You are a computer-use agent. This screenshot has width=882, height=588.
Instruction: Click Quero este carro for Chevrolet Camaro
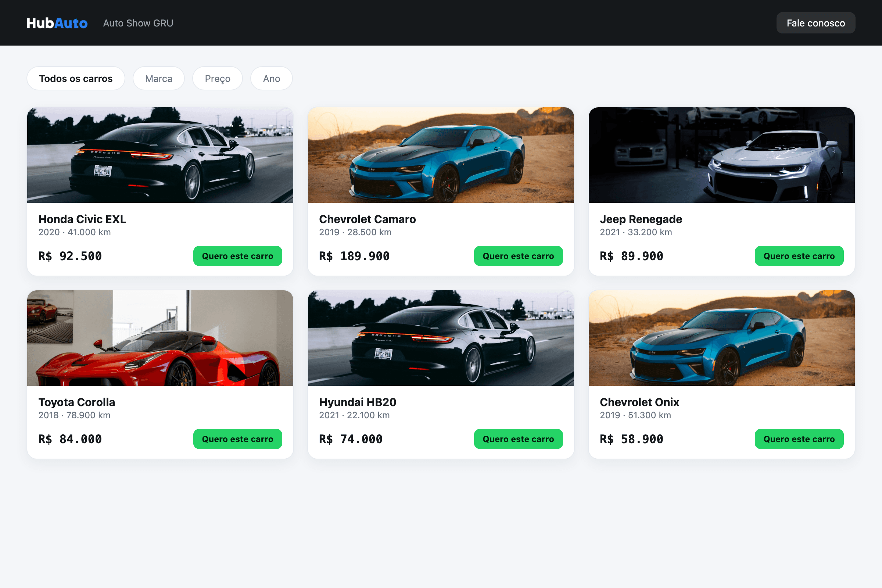coord(518,256)
